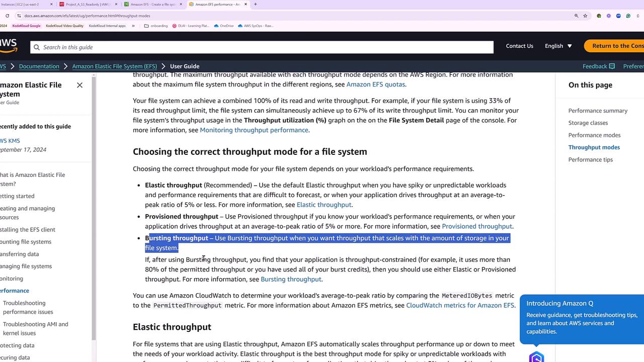Follow the Provisioned throughput link
644x362 pixels.
[477, 226]
